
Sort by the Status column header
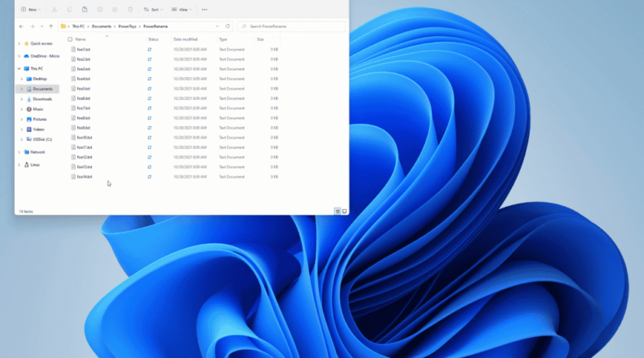click(x=153, y=39)
